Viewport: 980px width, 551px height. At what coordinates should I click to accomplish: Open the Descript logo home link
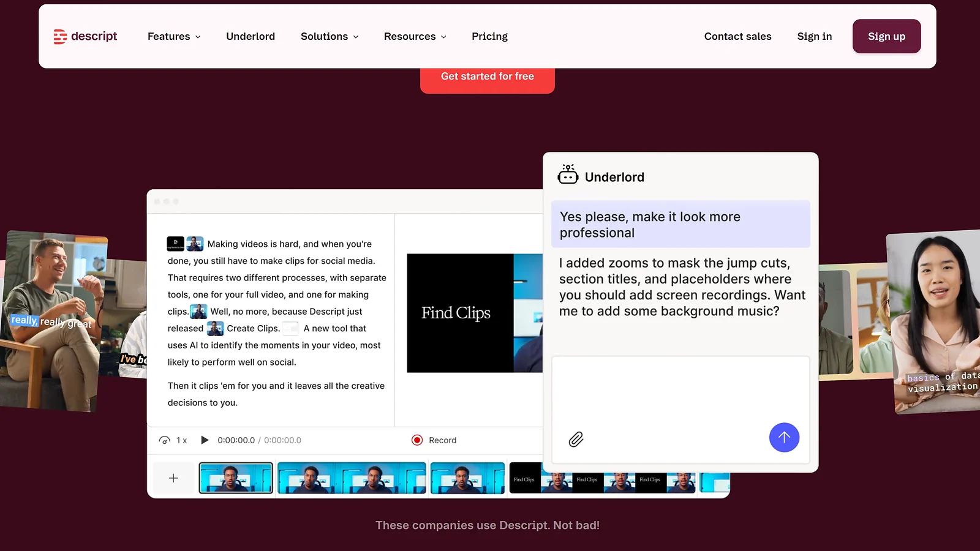pos(85,37)
